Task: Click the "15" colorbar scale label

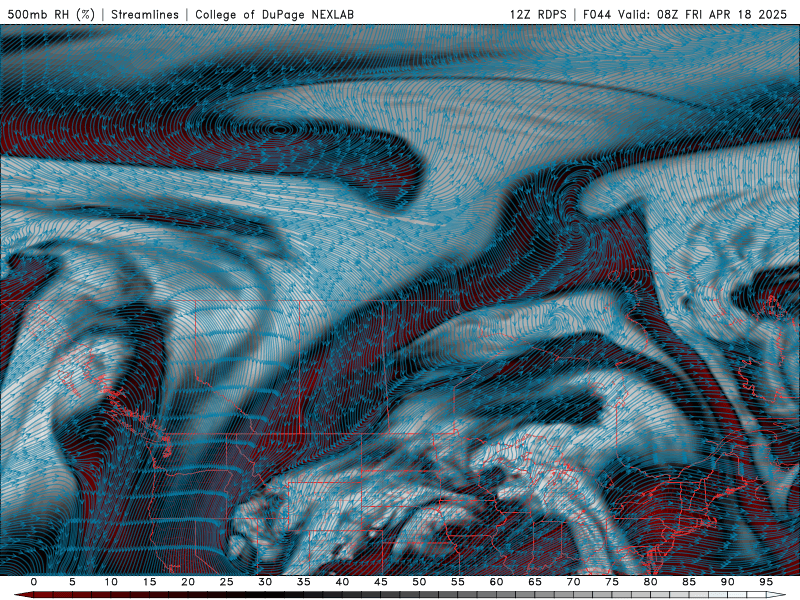Action: (x=149, y=582)
